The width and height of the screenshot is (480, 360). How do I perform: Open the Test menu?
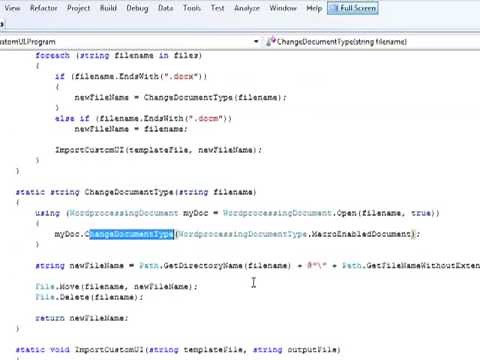pos(217,8)
